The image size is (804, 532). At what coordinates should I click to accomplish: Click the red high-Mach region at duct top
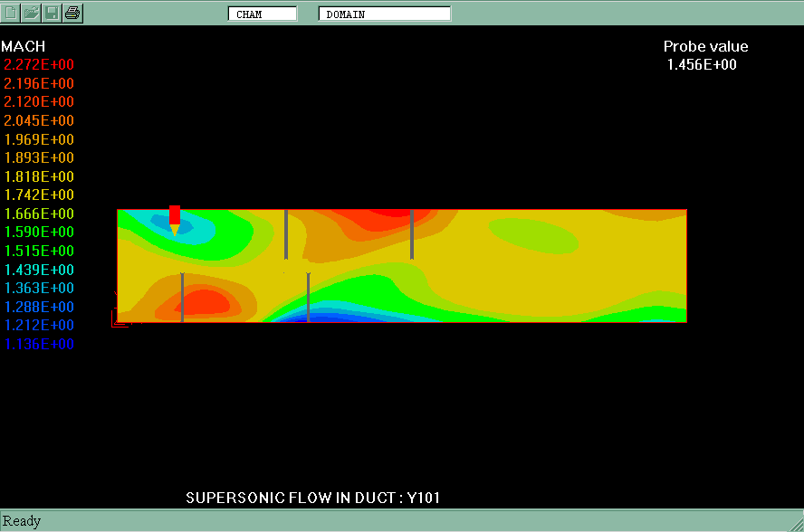[380, 214]
